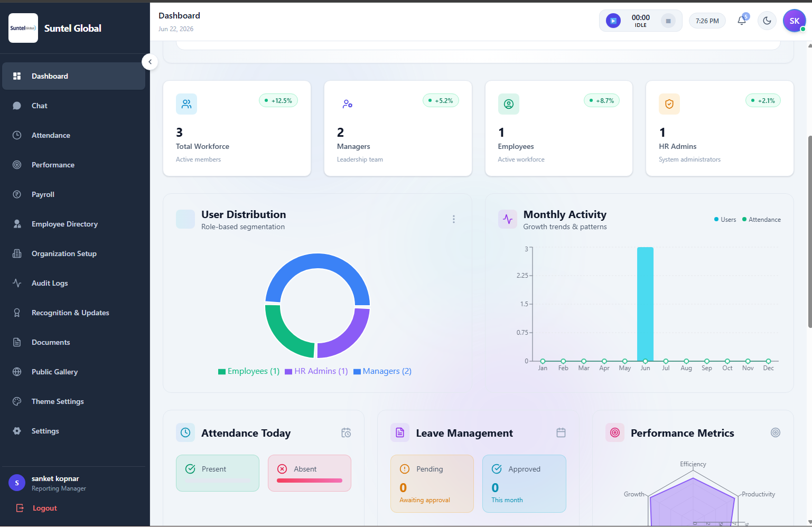Click the blue Managers donut segment
Image resolution: width=812 pixels, height=527 pixels.
[318, 261]
